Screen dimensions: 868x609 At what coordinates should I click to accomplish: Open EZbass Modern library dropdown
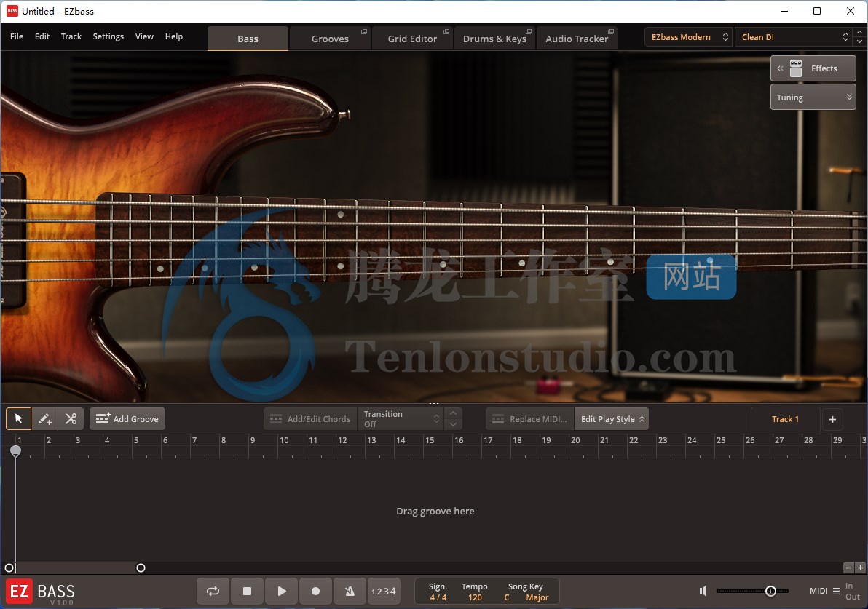[688, 37]
